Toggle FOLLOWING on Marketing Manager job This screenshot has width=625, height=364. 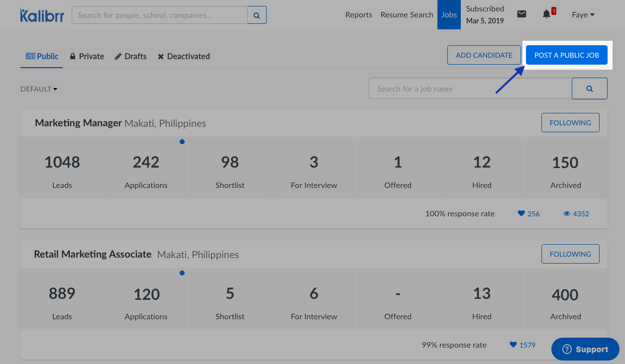click(570, 123)
